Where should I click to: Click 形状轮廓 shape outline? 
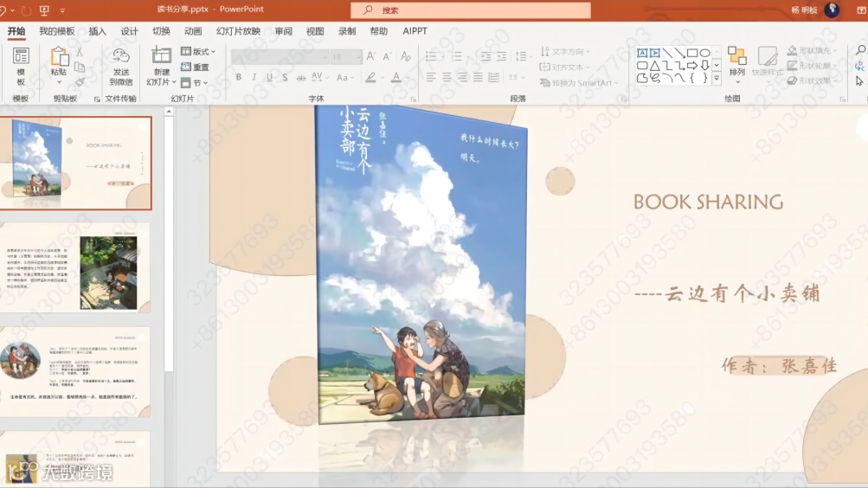click(812, 65)
